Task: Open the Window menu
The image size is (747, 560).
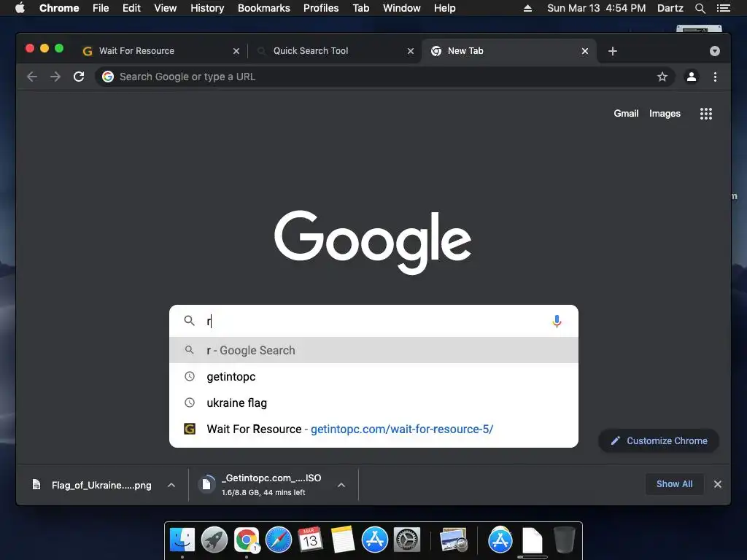Action: (402, 8)
